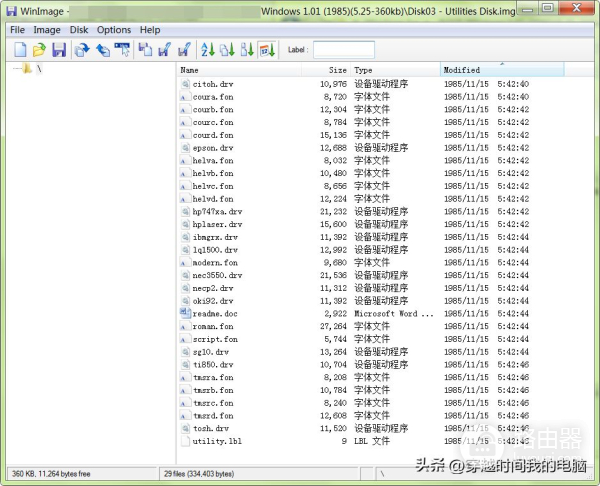Create a new image with toolbar New icon
This screenshot has width=600, height=486.
(x=20, y=50)
